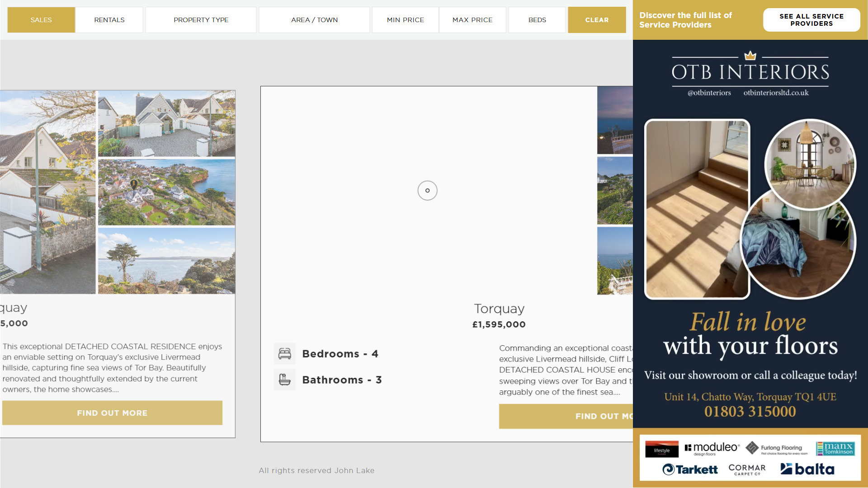Screen dimensions: 868x488
Task: Expand the AREA / TOWN dropdown
Action: pyautogui.click(x=314, y=20)
